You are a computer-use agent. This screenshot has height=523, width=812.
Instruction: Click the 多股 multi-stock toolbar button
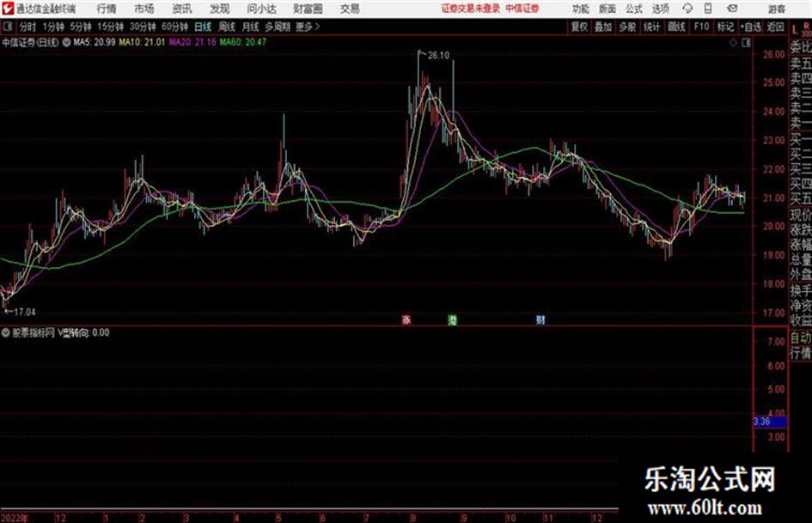pyautogui.click(x=627, y=27)
